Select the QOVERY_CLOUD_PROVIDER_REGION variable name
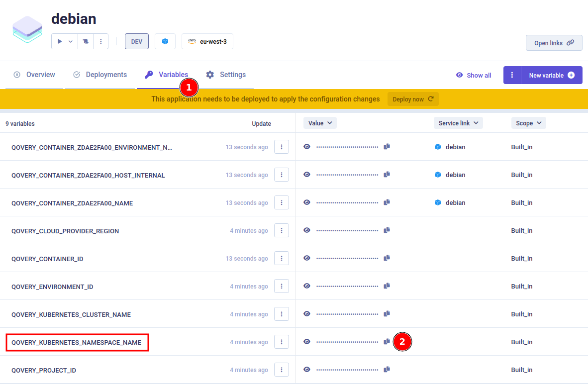 pos(65,231)
